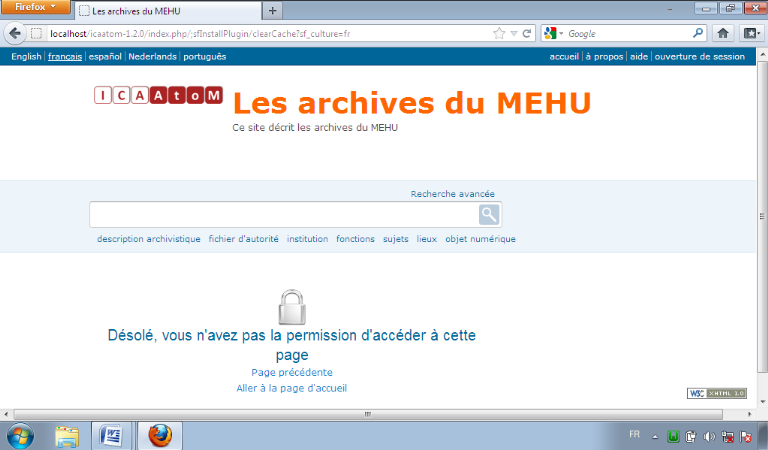Click in the site search field
This screenshot has width=768, height=450.
(x=284, y=214)
